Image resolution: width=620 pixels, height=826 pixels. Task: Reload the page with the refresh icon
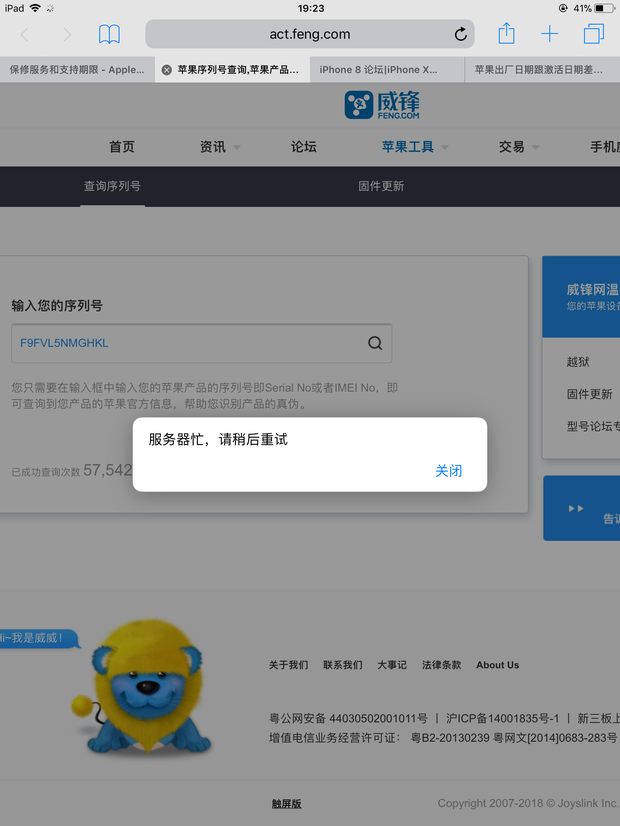click(x=460, y=35)
